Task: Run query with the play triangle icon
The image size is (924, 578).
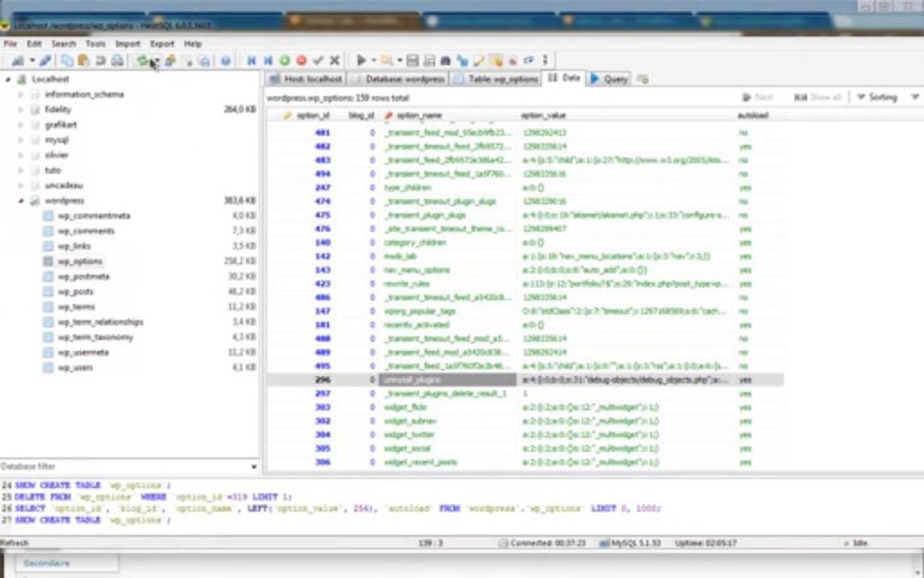Action: click(x=361, y=60)
